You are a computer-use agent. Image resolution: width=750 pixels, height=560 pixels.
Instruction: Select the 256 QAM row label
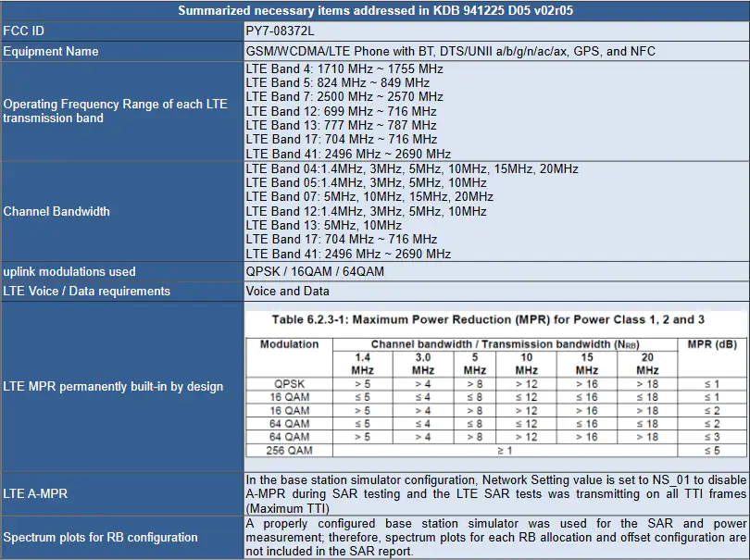click(290, 451)
